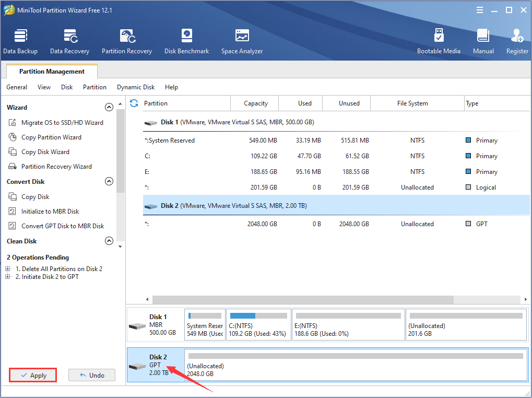Sort by the Capacity column header
This screenshot has width=532, height=398.
254,103
